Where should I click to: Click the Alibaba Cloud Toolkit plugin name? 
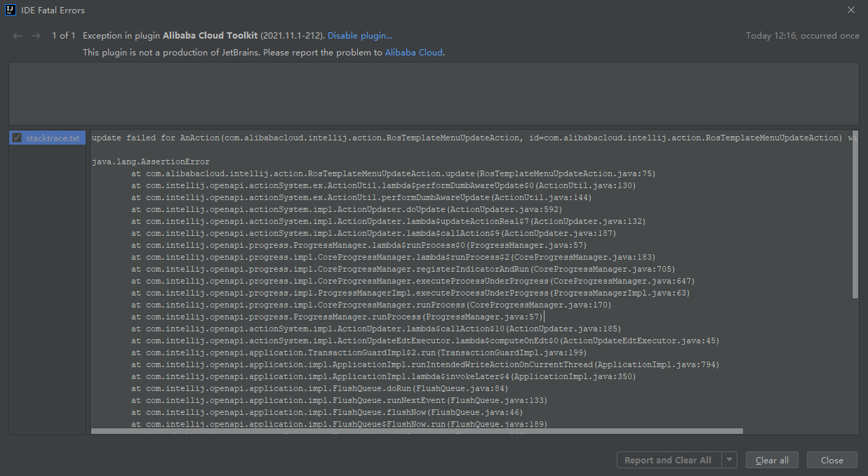[x=211, y=36]
